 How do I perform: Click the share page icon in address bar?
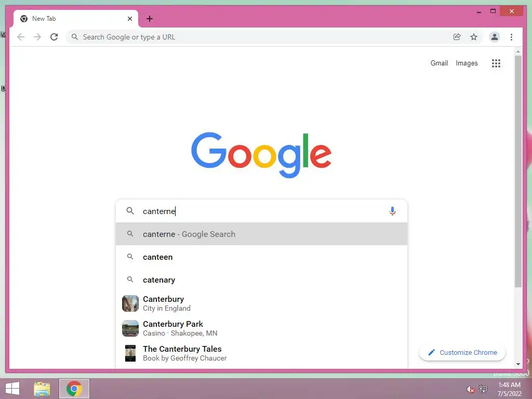point(457,37)
